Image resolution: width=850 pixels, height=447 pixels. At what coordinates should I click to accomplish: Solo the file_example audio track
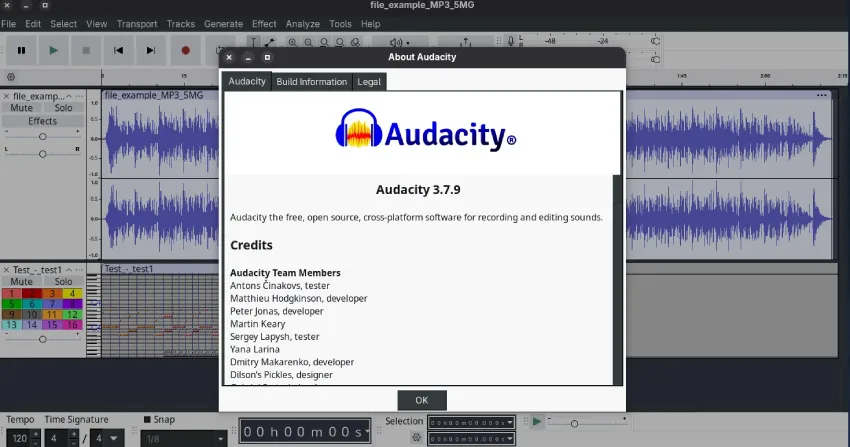[x=63, y=108]
